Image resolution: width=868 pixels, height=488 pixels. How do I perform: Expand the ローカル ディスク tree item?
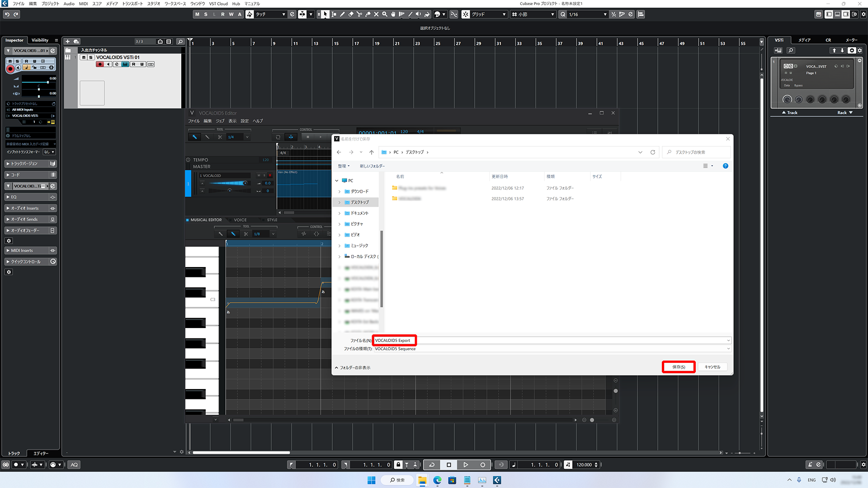click(340, 256)
